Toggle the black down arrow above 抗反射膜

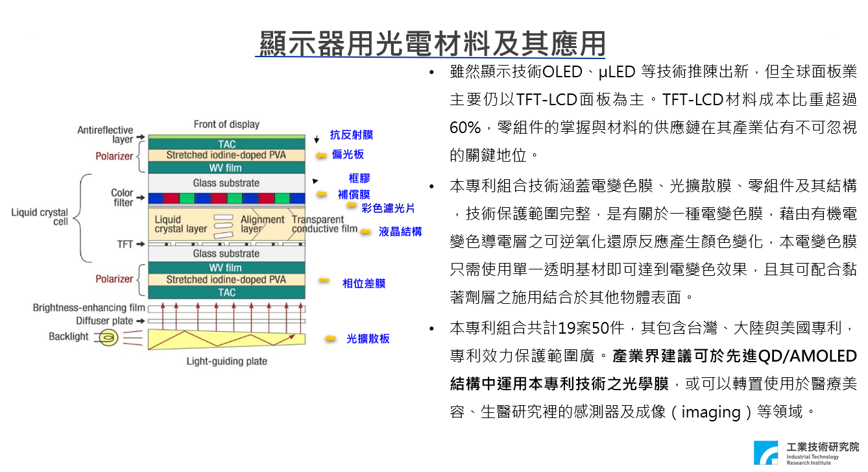pos(315,140)
